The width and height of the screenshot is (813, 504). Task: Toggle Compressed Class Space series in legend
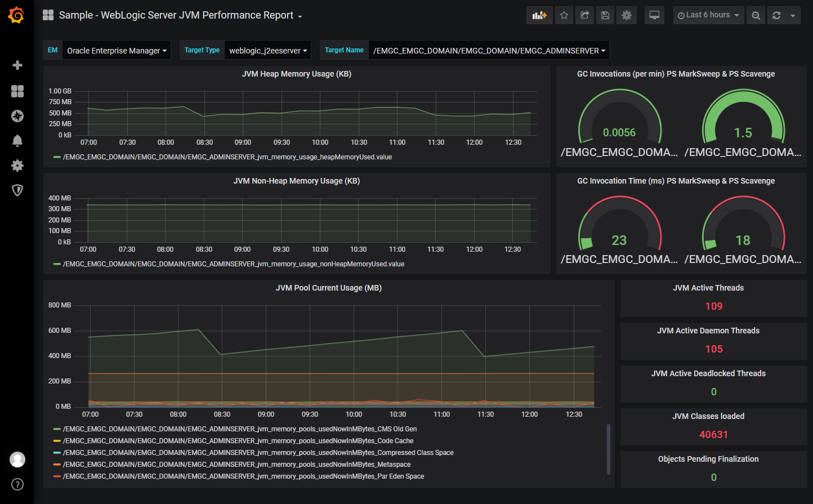[x=258, y=453]
